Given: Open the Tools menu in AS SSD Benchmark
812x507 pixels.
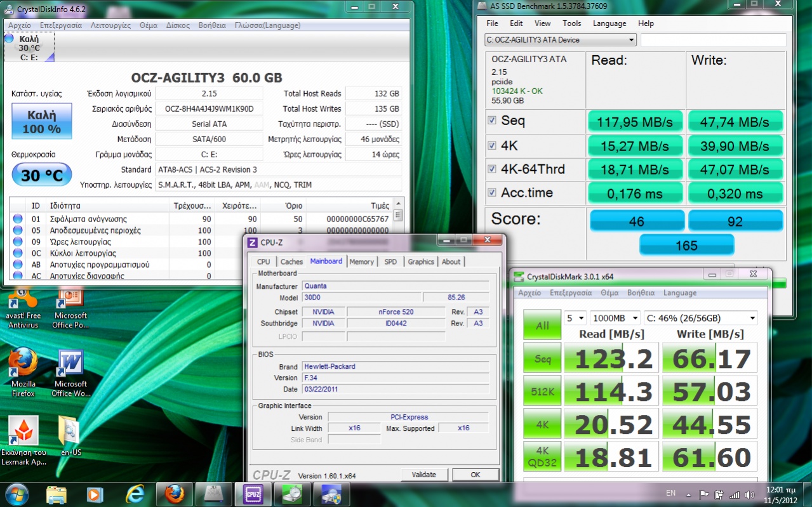Looking at the screenshot, I should 571,23.
